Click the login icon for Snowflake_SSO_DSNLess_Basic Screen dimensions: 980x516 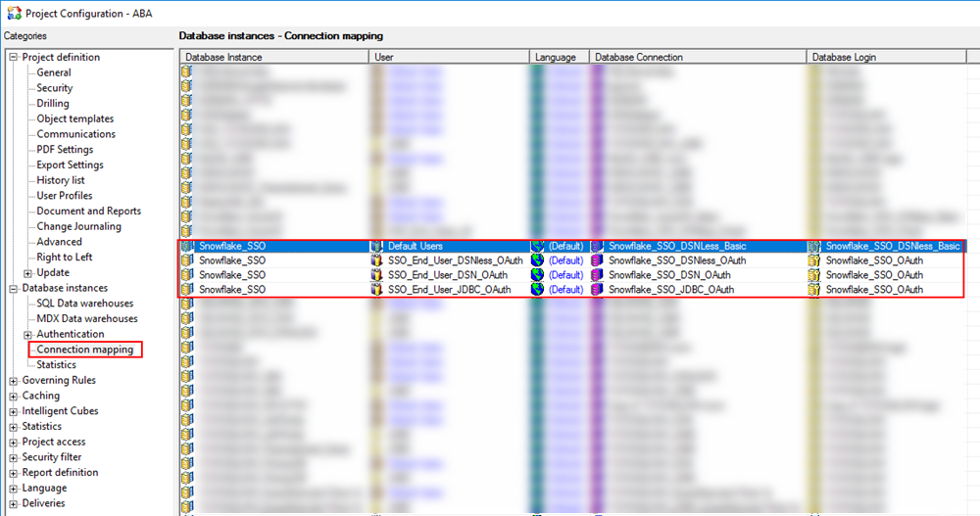click(x=814, y=246)
